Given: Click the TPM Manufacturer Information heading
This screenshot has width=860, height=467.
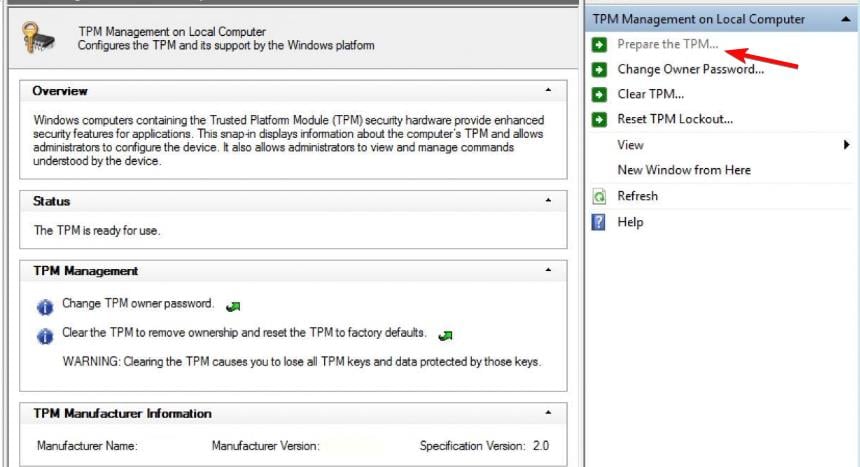Looking at the screenshot, I should coord(122,414).
